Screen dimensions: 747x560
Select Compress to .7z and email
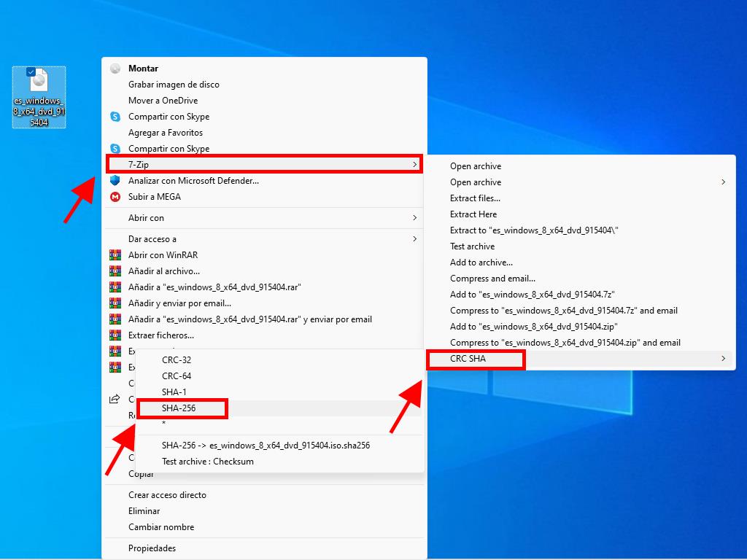(x=564, y=311)
